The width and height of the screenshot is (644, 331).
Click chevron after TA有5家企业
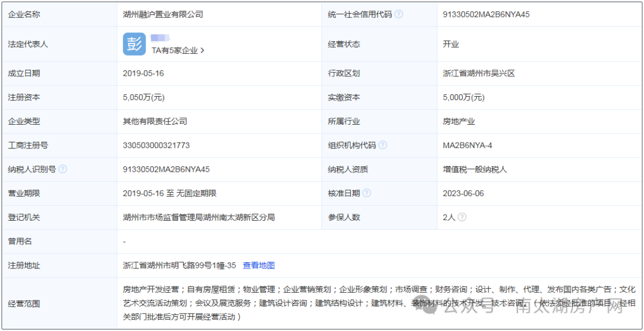[x=202, y=51]
